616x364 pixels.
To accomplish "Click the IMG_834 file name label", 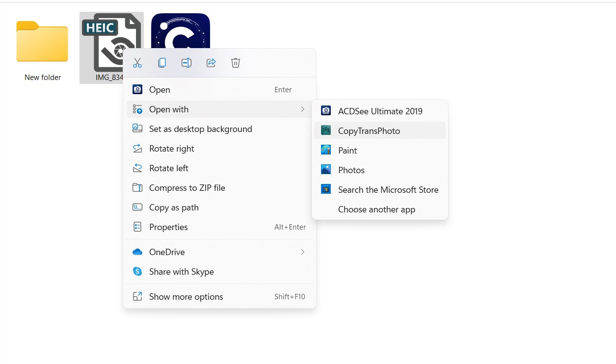I will (x=109, y=78).
